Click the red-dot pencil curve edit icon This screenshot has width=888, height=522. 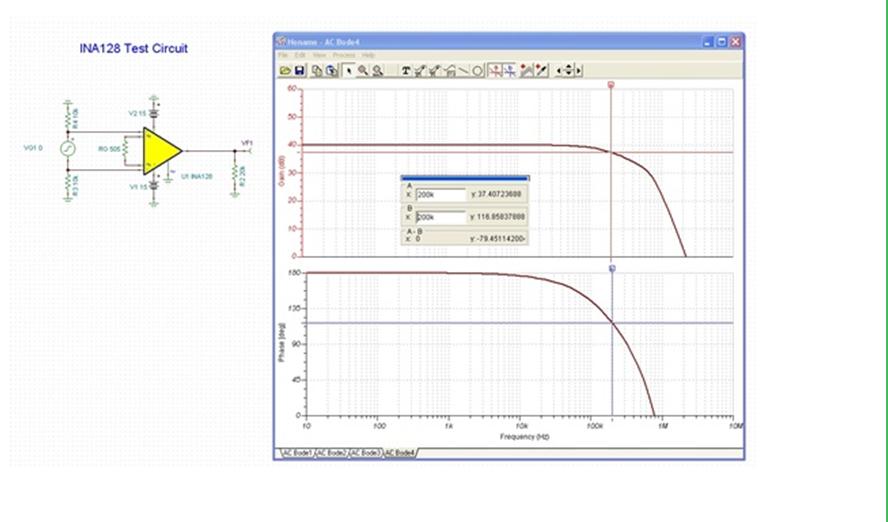541,71
